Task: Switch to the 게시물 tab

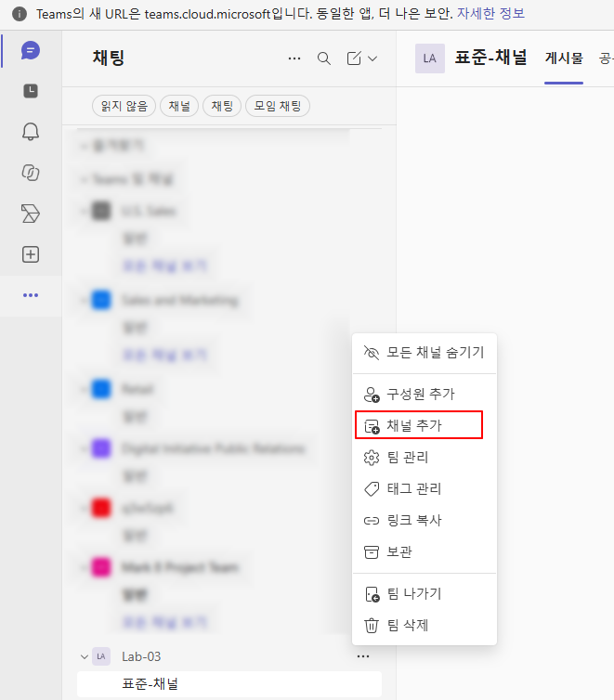Action: pyautogui.click(x=564, y=58)
